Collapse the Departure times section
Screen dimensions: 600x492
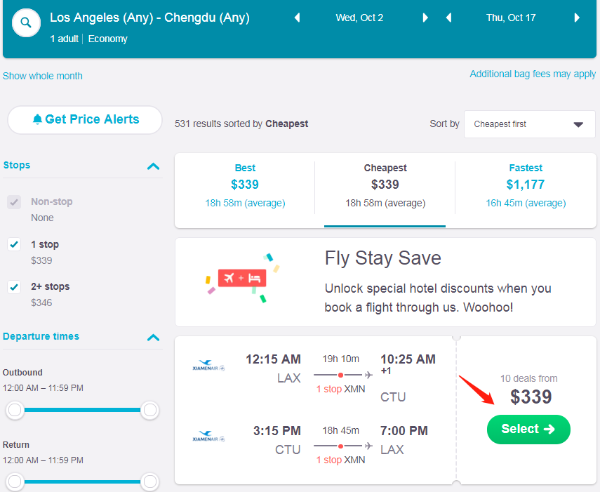point(153,337)
